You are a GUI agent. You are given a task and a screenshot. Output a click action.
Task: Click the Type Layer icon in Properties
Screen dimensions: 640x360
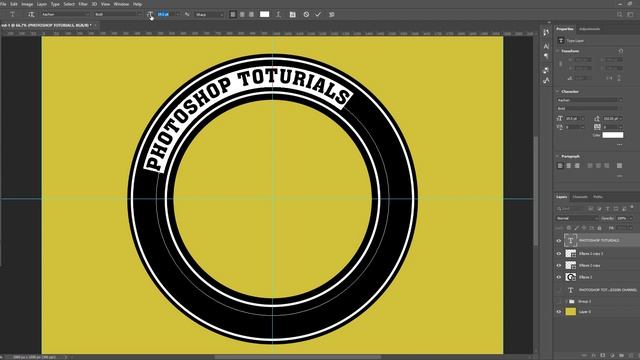point(561,40)
